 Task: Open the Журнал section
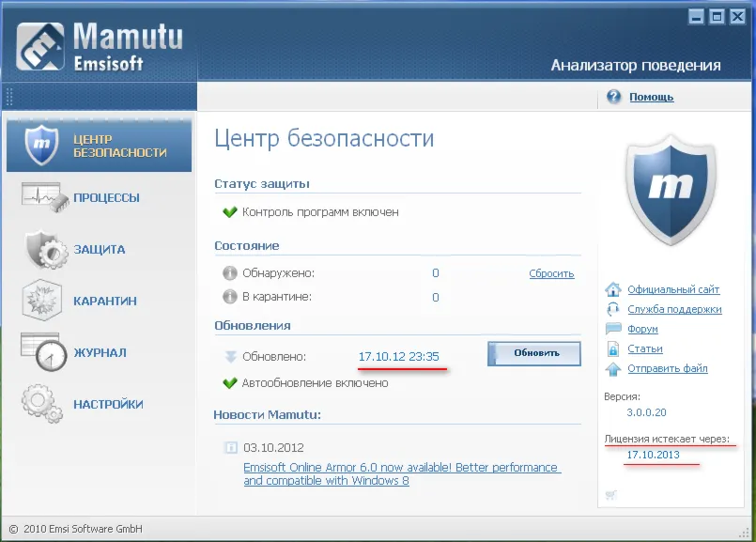coord(99,352)
